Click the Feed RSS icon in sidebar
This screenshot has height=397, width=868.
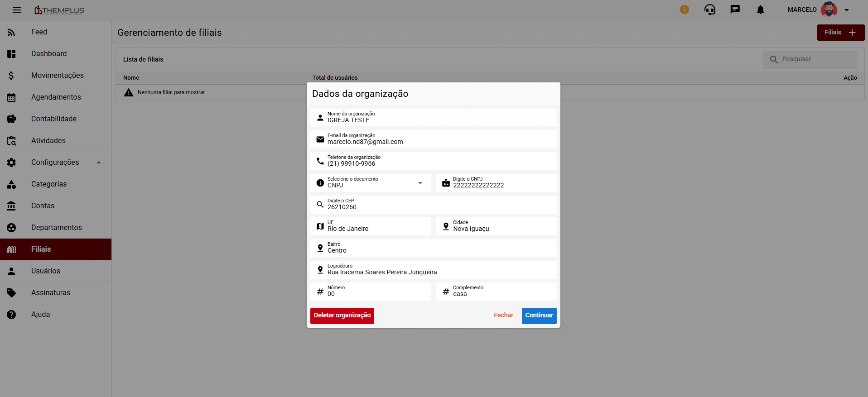pyautogui.click(x=11, y=32)
